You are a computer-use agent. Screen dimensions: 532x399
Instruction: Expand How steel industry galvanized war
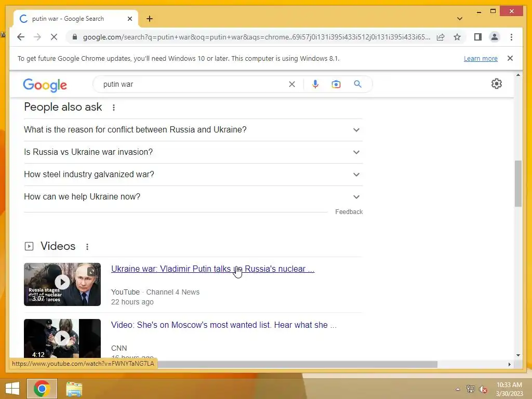coord(193,175)
